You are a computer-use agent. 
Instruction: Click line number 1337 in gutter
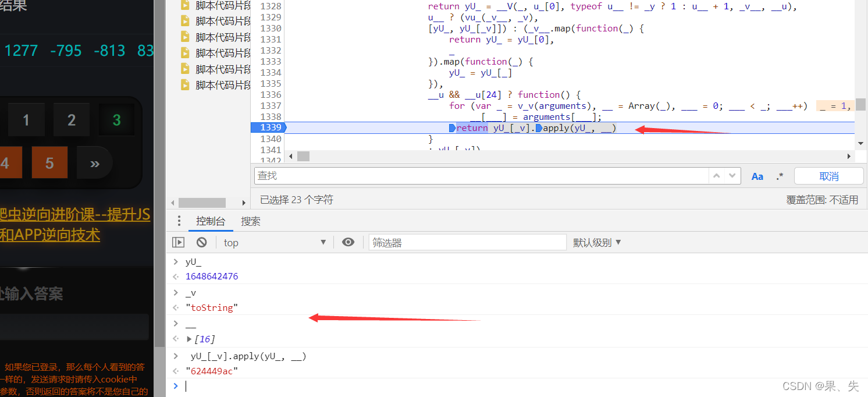271,105
